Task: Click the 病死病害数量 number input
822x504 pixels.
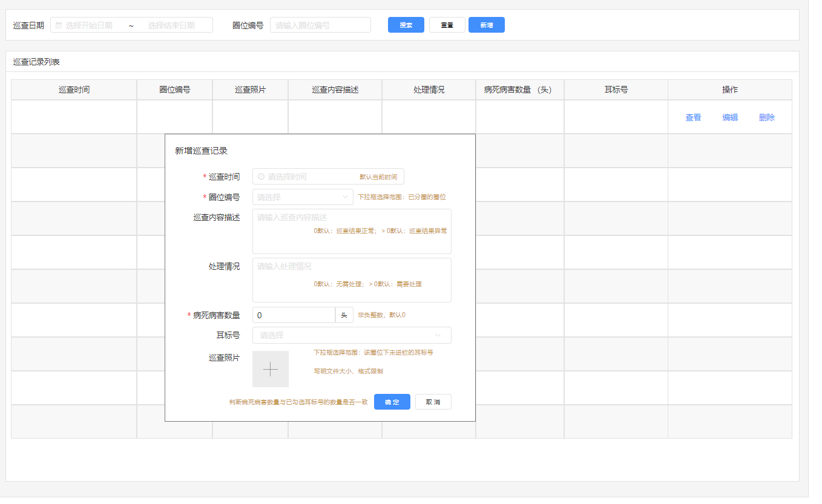Action: (x=294, y=315)
